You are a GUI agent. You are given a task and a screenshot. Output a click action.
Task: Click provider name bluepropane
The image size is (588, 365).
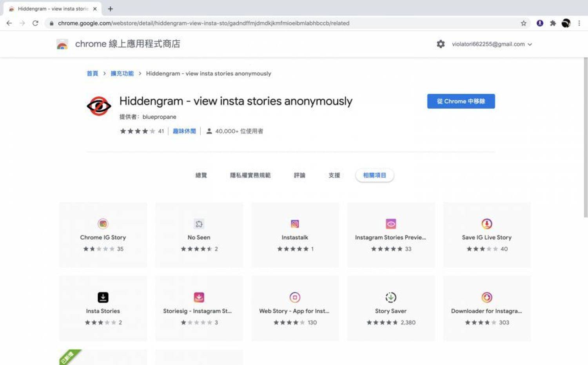pyautogui.click(x=159, y=117)
